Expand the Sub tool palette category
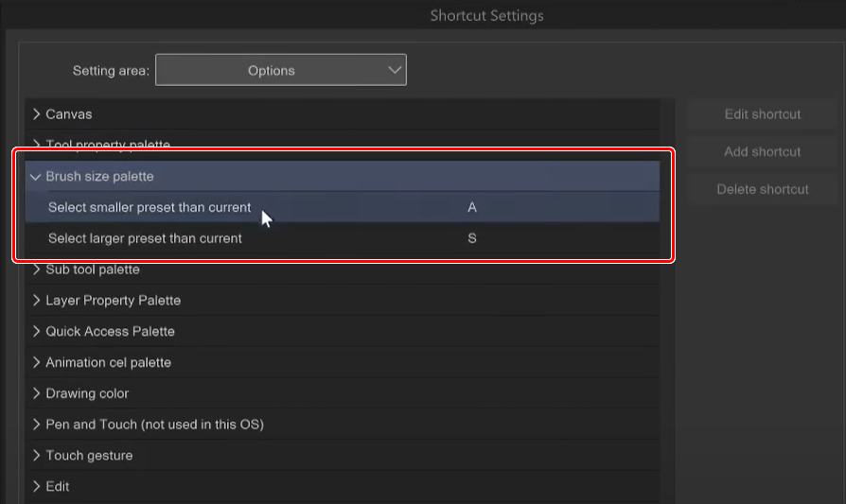The width and height of the screenshot is (846, 504). pos(36,269)
